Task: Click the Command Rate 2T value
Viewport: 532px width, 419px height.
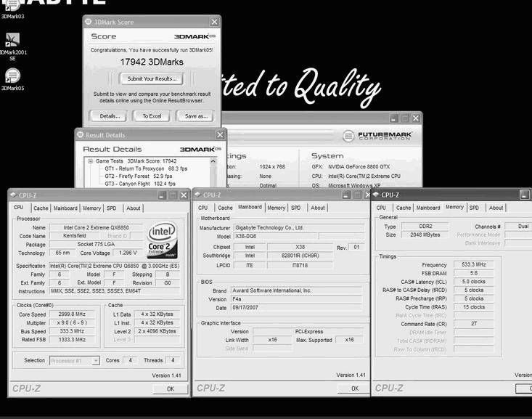Action: click(x=474, y=324)
